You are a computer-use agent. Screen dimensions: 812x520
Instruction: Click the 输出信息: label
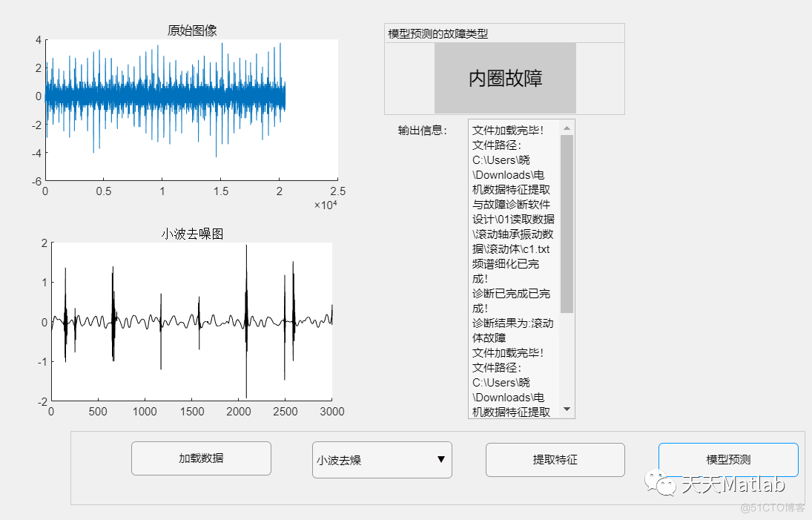[x=422, y=131]
